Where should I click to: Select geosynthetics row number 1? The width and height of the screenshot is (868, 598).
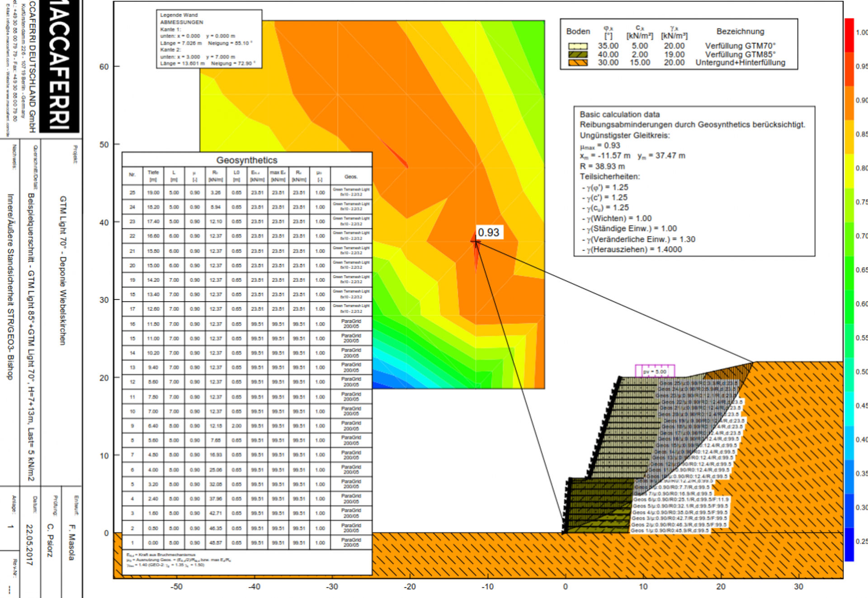coord(247,542)
